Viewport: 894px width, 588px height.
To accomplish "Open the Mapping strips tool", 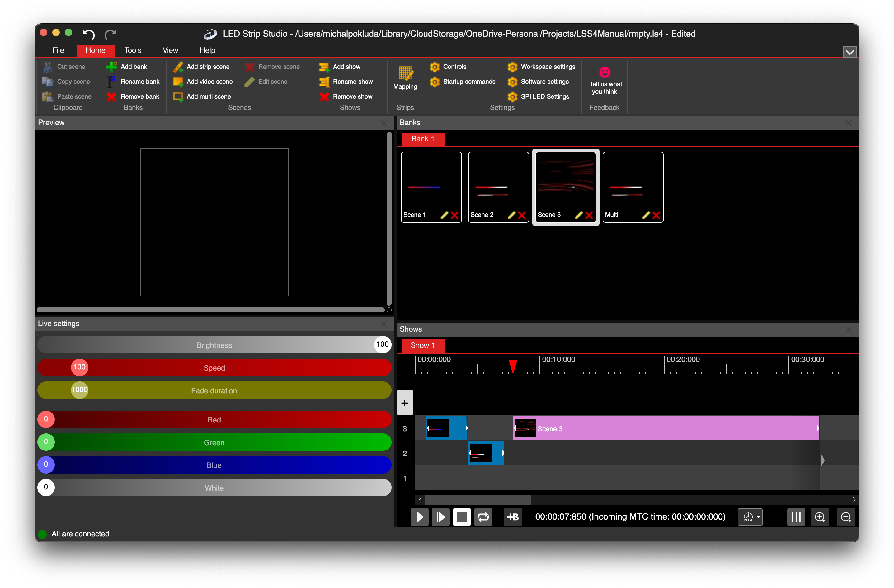I will [405, 77].
